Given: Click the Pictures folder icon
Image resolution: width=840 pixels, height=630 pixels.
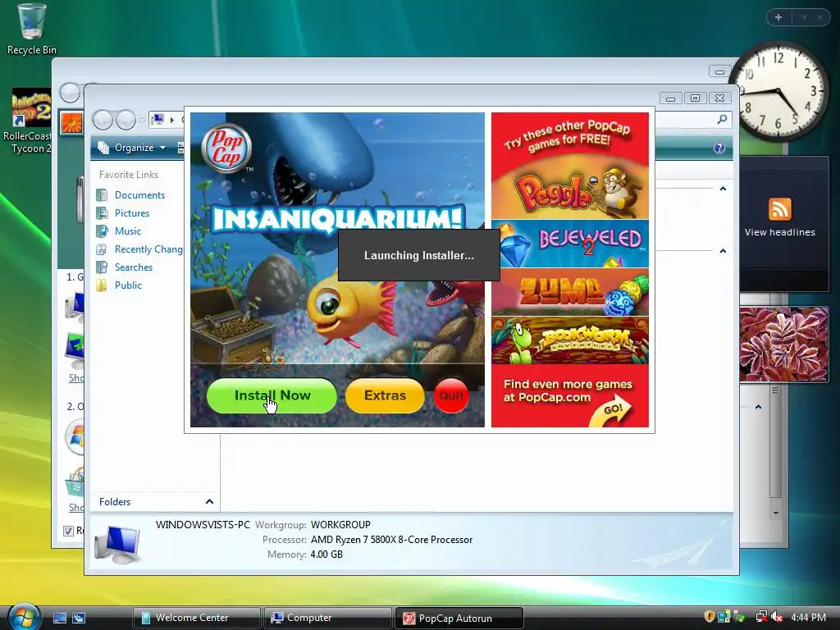Looking at the screenshot, I should click(x=102, y=213).
